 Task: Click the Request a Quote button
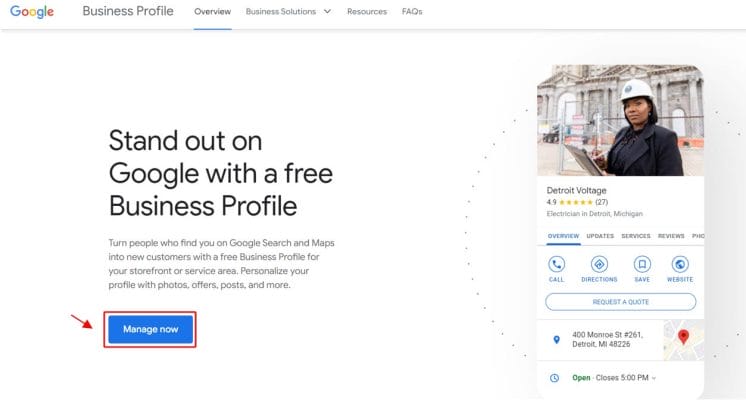[620, 302]
